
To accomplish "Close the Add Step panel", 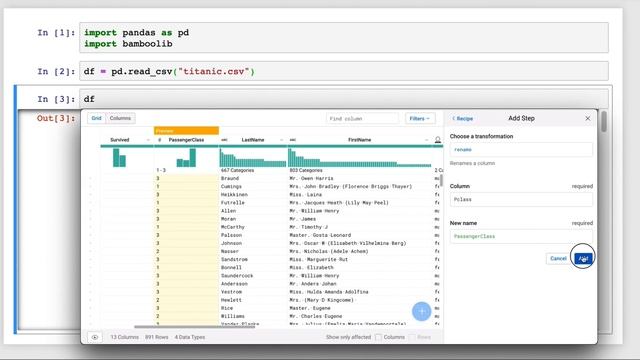I will (588, 118).
